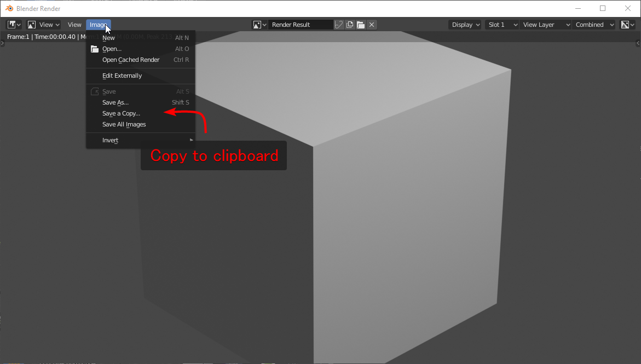The height and width of the screenshot is (364, 641).
Task: Open the Combined pass dropdown
Action: (594, 25)
